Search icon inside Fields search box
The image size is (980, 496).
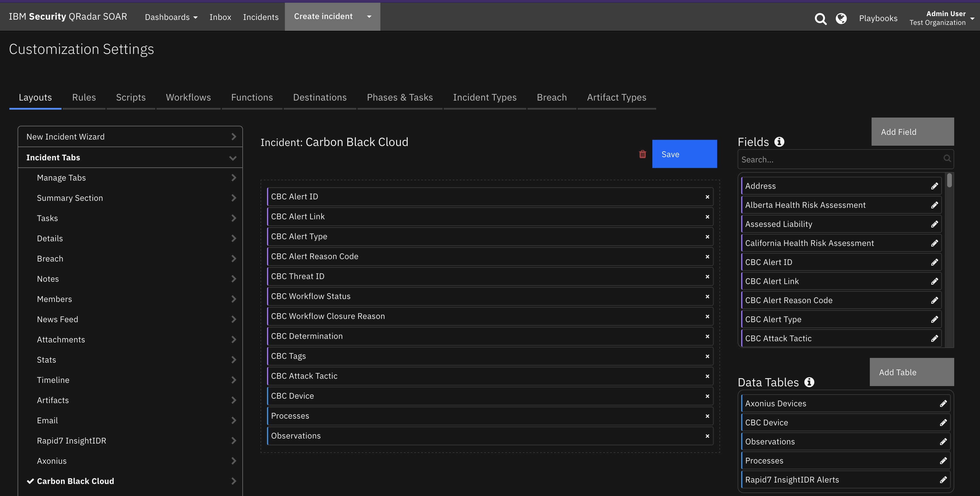pyautogui.click(x=947, y=158)
